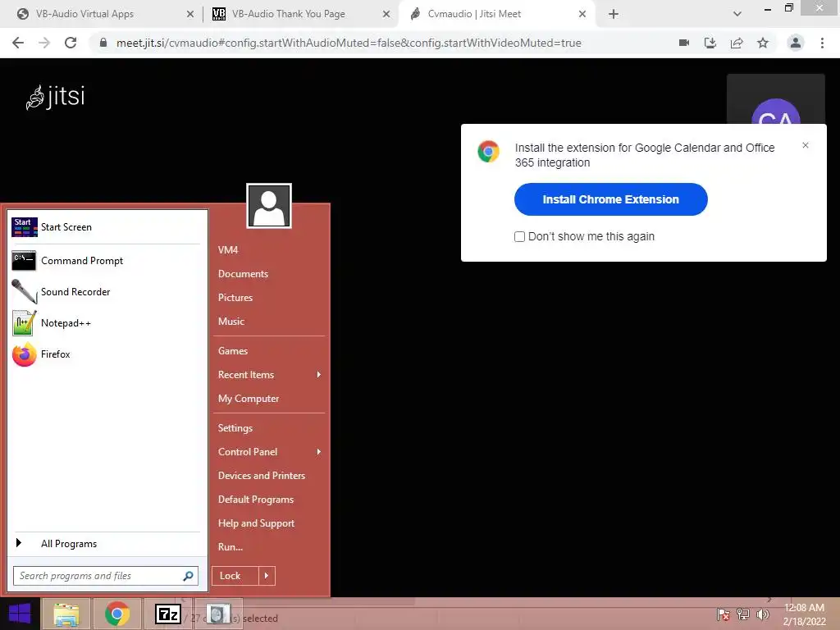Viewport: 840px width, 630px height.
Task: View site lock security info
Action: (x=104, y=43)
